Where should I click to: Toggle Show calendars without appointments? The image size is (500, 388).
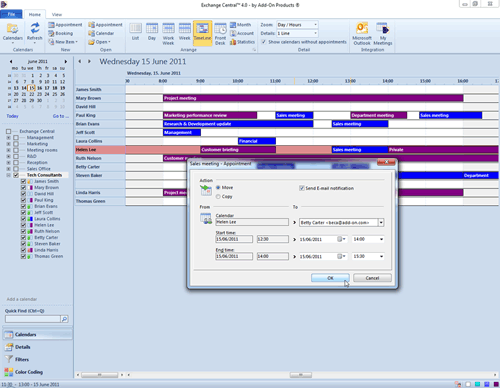(x=264, y=42)
